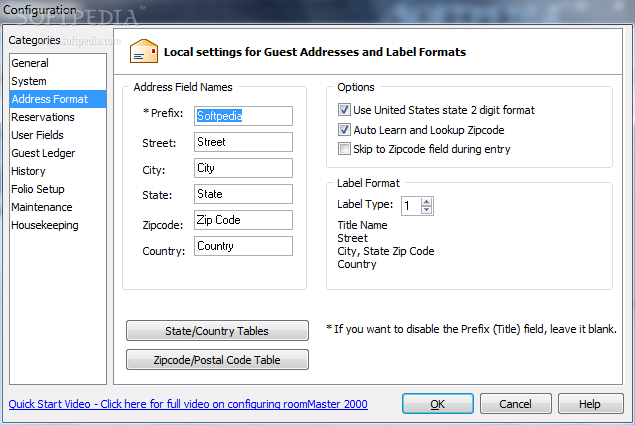This screenshot has width=635, height=425.
Task: Click the 'City, State Zip Code' preview line
Action: [386, 251]
